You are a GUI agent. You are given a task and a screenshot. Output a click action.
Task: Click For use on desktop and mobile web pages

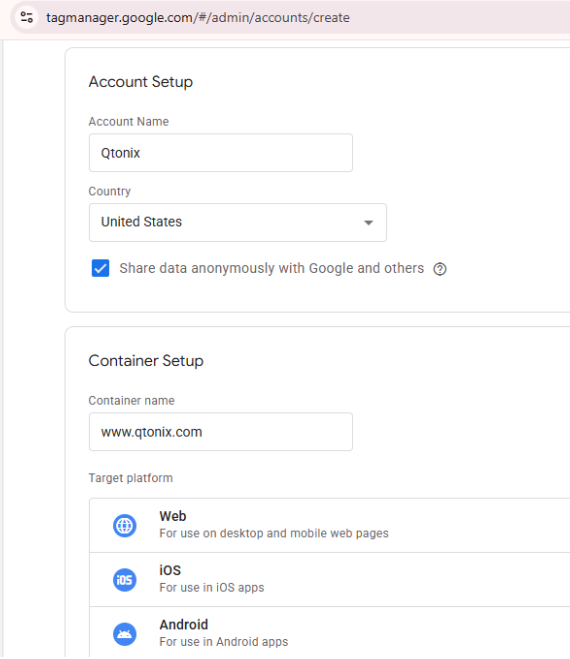point(274,533)
